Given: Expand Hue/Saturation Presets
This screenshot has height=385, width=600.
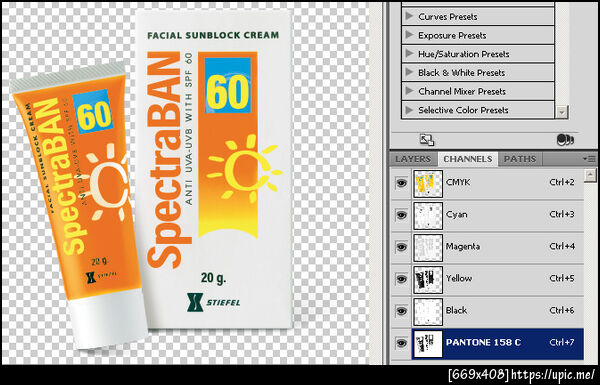Looking at the screenshot, I should tap(409, 54).
